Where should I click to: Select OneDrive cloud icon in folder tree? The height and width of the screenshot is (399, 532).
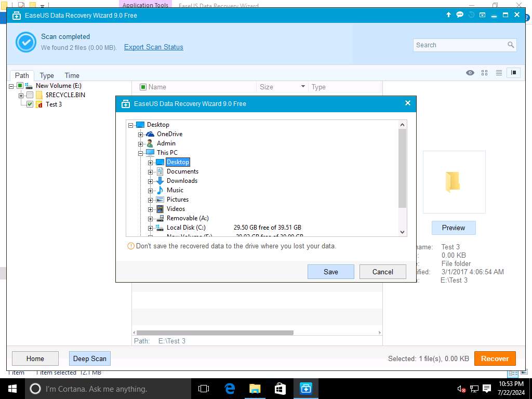click(x=150, y=134)
